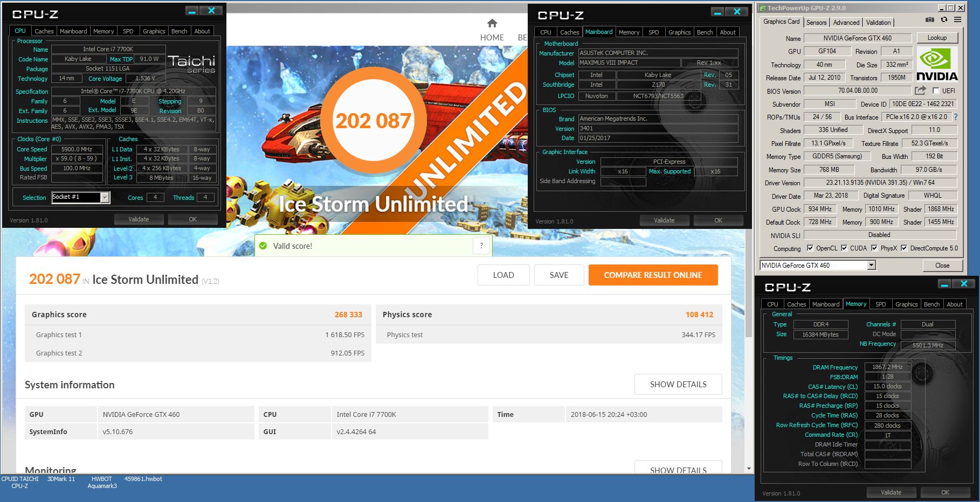
Task: Switch to SPD tab in Memory CPU-Z window
Action: pyautogui.click(x=880, y=304)
